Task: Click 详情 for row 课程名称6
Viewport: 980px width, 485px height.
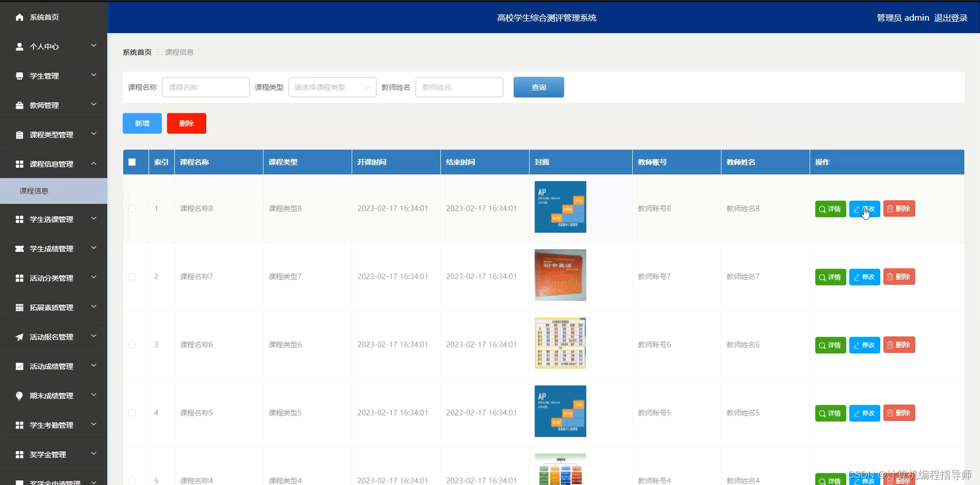Action: [x=830, y=345]
